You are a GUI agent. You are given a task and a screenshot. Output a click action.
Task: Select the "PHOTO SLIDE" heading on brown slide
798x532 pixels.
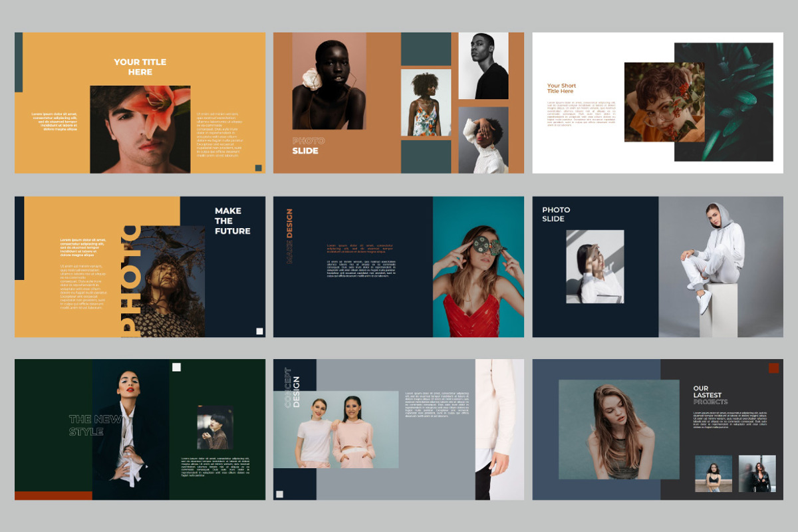coord(309,146)
